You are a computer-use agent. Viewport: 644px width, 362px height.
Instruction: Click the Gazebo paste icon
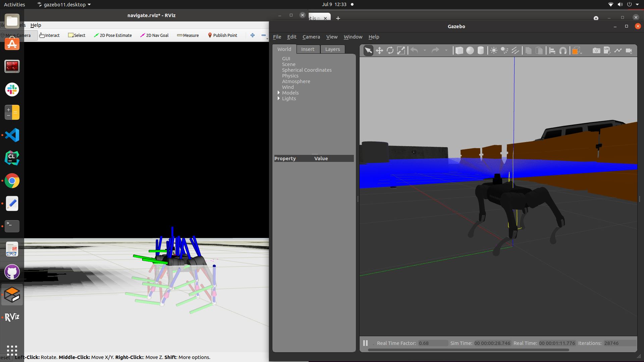pyautogui.click(x=539, y=51)
